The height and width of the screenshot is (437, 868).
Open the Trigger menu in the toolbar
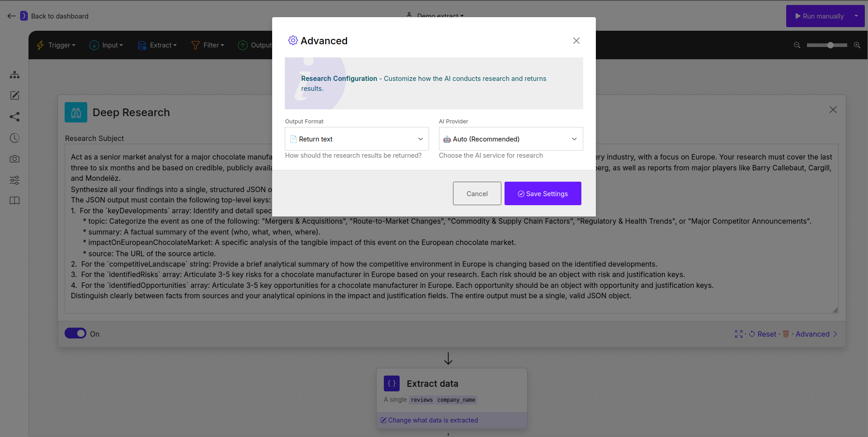coord(56,45)
